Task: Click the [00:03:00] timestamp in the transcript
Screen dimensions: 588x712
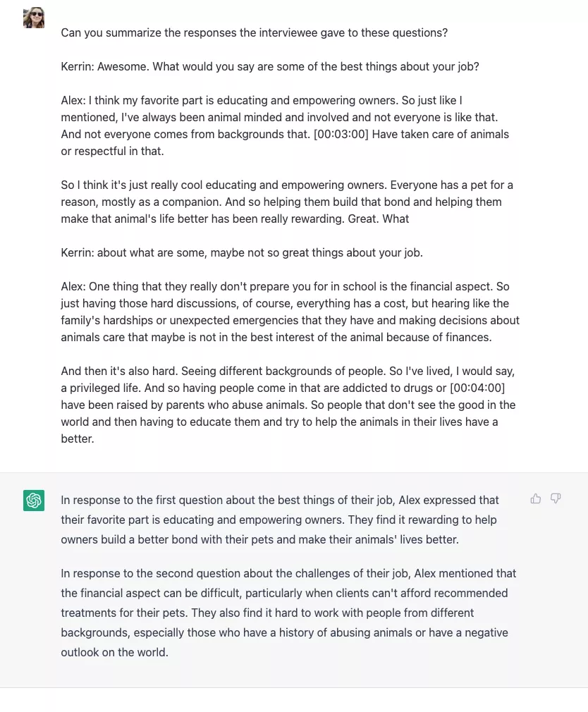Action: click(x=333, y=134)
